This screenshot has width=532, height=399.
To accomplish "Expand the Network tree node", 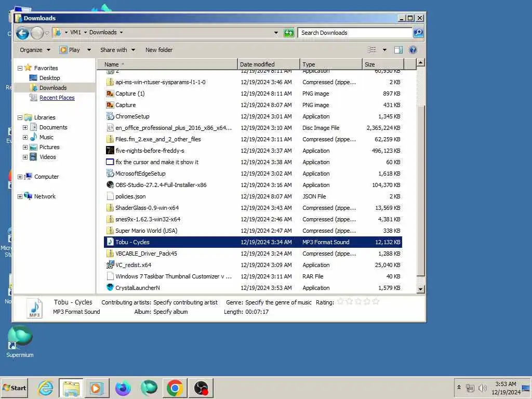I will (x=20, y=196).
